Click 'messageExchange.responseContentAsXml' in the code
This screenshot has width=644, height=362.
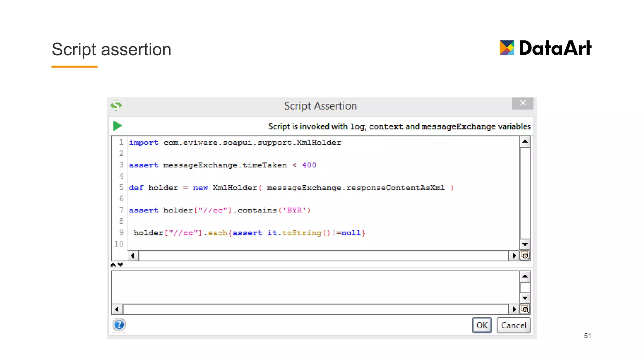click(356, 188)
